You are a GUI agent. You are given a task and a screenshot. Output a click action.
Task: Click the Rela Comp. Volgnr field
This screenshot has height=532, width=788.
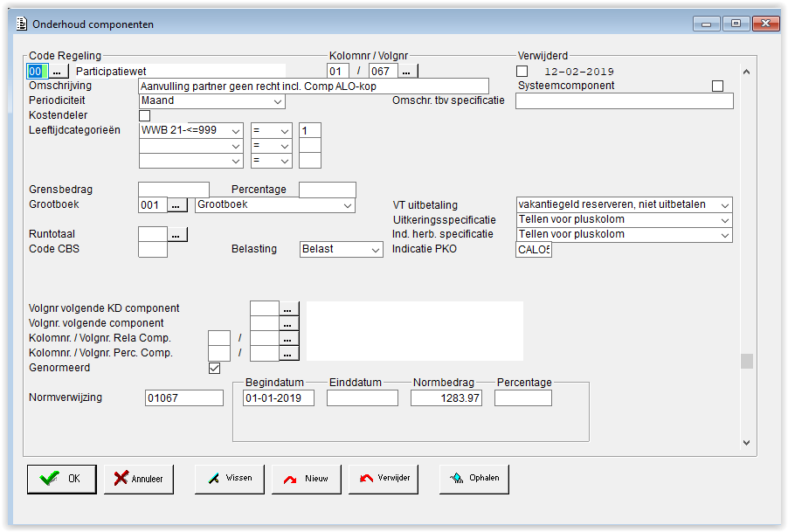pyautogui.click(x=265, y=339)
